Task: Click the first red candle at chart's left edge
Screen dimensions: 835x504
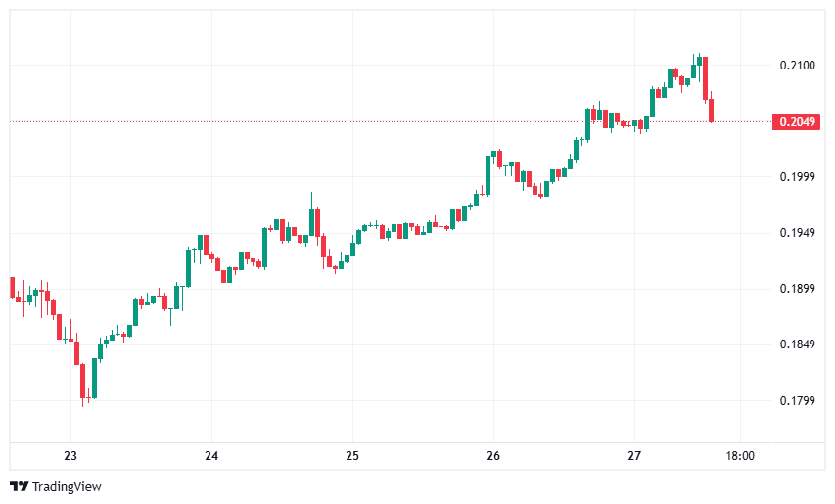Action: [12, 287]
